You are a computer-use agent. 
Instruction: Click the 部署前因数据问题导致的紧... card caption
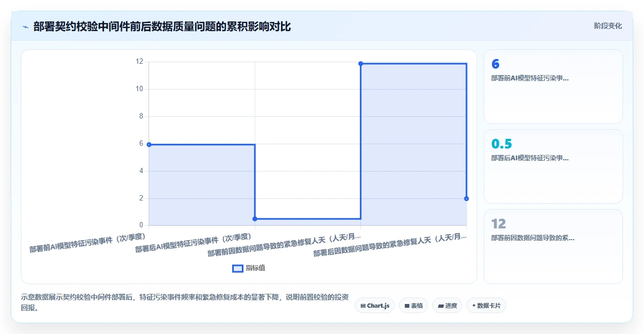pos(533,238)
